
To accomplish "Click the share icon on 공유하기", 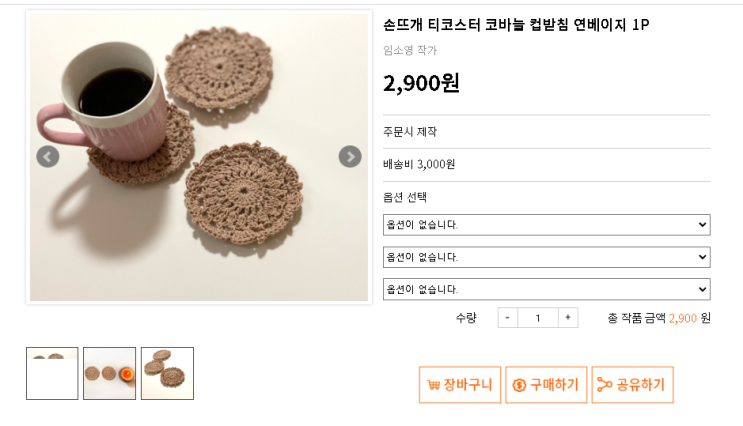I will [604, 385].
